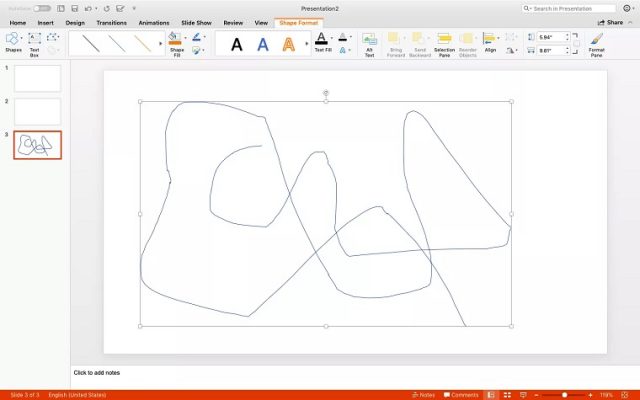
Task: Toggle the Notes pane from status bar
Action: click(x=424, y=395)
